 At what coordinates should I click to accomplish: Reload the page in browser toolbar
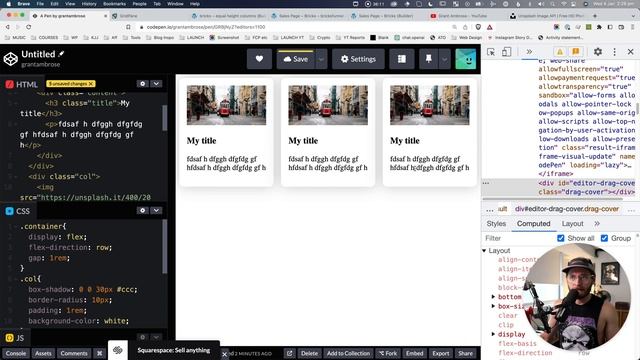(x=29, y=27)
